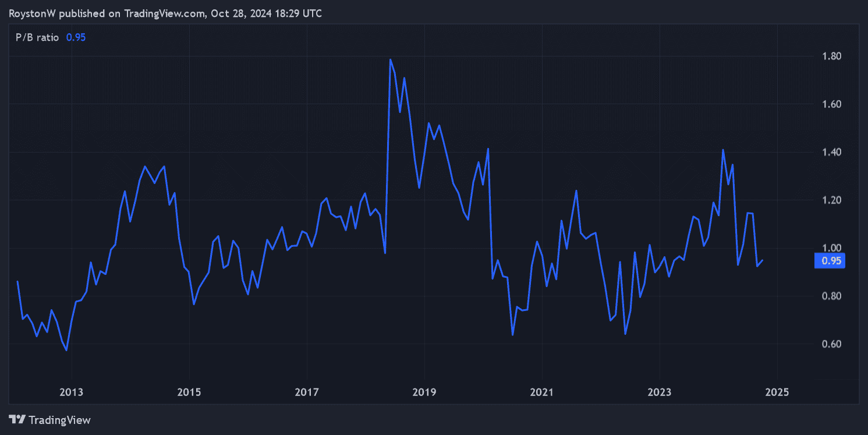Click the TradingView wordmark text
Image resolution: width=868 pixels, height=435 pixels.
[x=59, y=420]
